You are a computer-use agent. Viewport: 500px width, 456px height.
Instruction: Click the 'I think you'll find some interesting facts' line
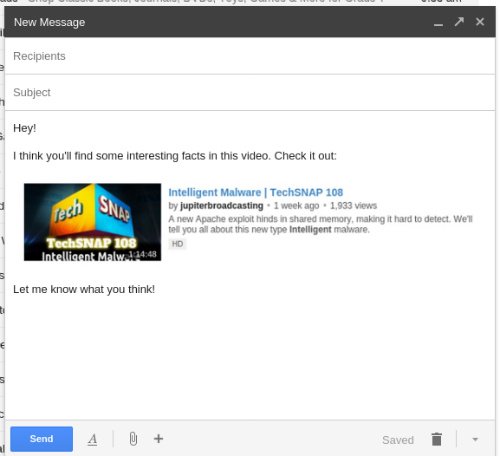click(x=175, y=156)
